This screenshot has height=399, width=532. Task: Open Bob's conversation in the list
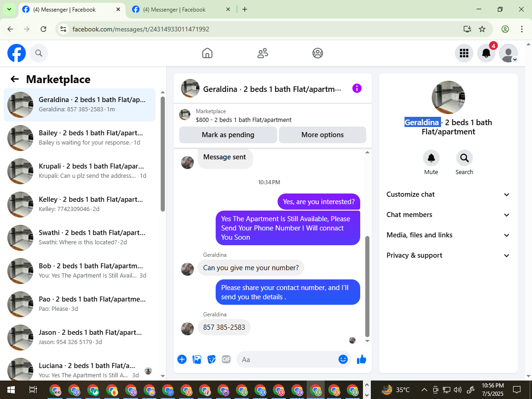[x=80, y=271]
